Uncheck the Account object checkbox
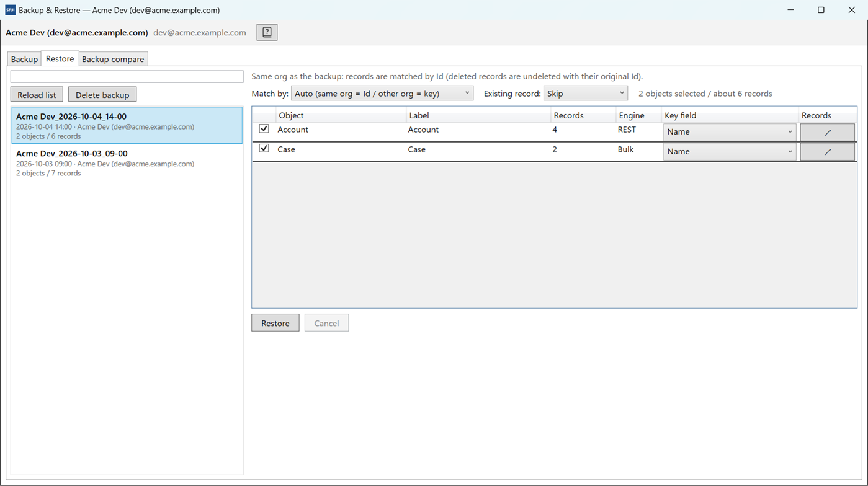This screenshot has width=868, height=486. tap(264, 129)
